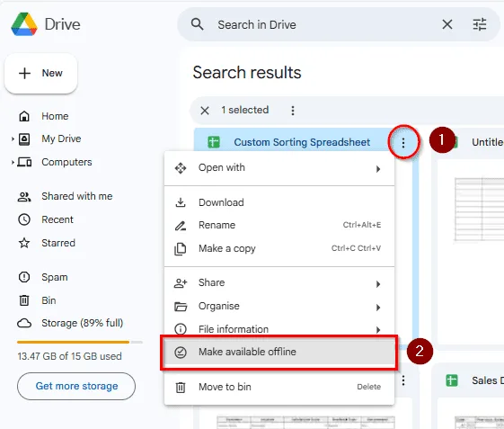Clear the search with the X icon
This screenshot has height=429, width=504.
pos(447,24)
